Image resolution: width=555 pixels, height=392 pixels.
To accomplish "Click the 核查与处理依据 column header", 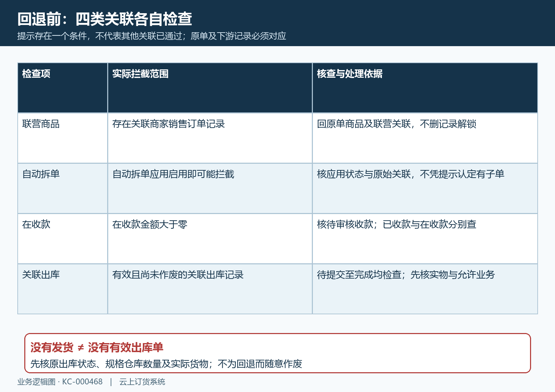I will [425, 88].
